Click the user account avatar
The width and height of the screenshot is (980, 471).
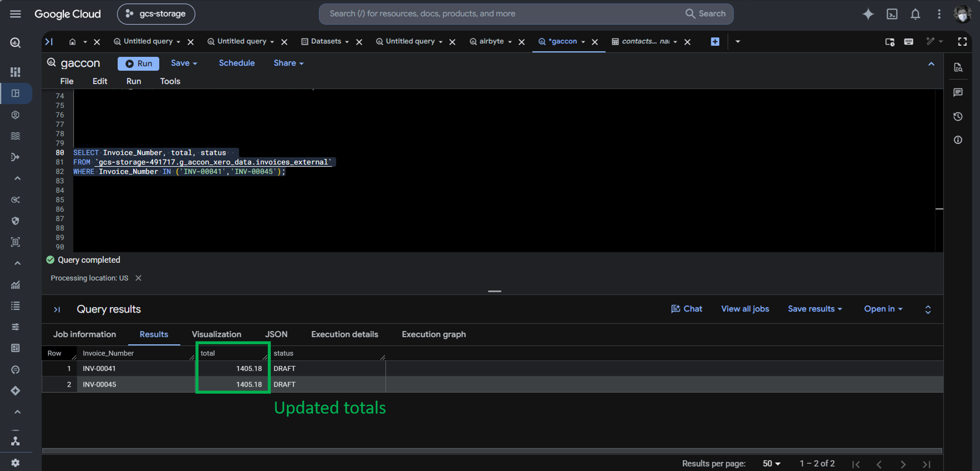963,14
